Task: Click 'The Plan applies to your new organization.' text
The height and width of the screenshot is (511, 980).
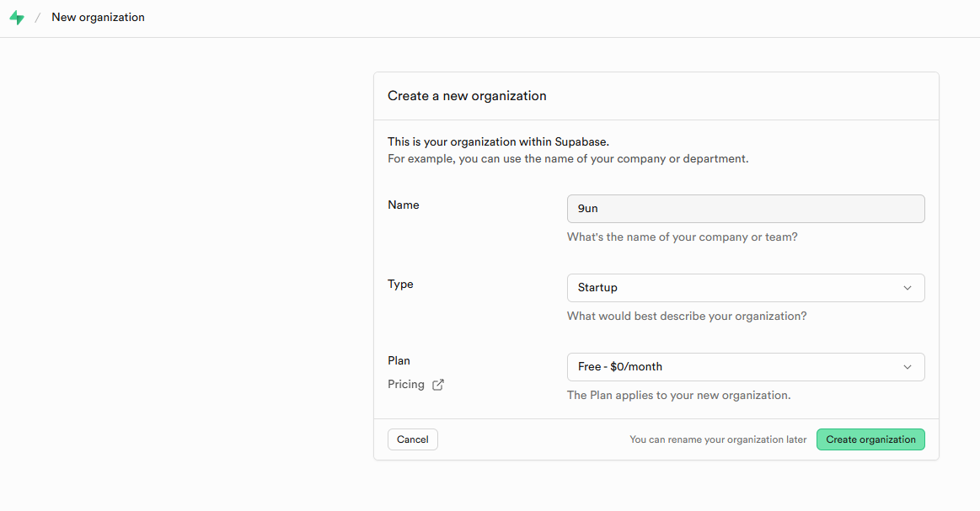Action: (678, 395)
